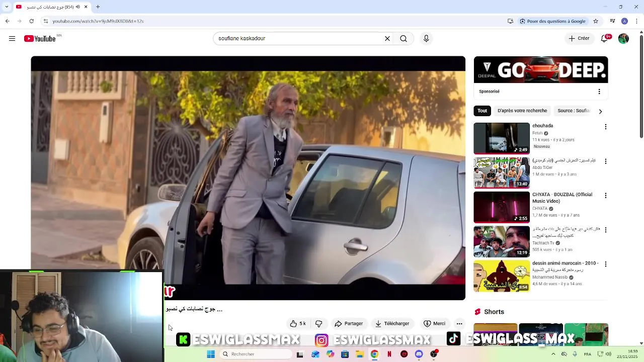Viewport: 644px width, 362px height.
Task: Open Netflix from the taskbar
Action: pyautogui.click(x=389, y=354)
